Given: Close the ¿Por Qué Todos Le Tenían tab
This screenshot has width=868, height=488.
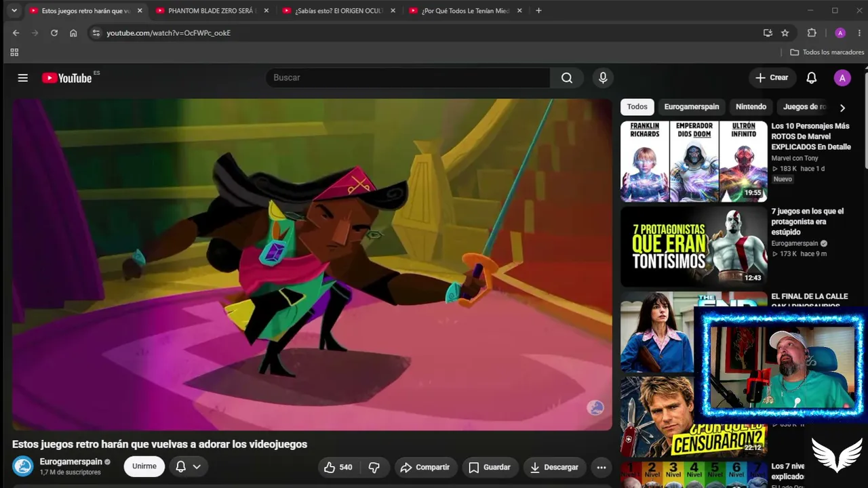Looking at the screenshot, I should point(519,11).
